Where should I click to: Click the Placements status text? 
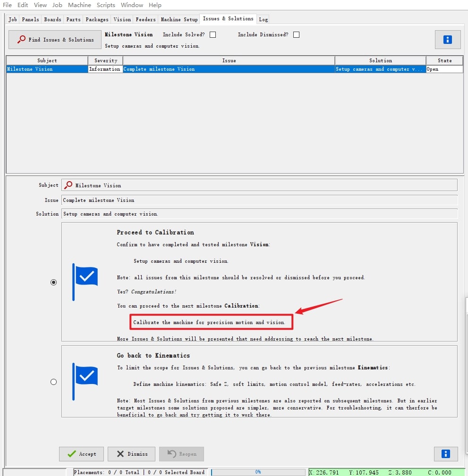[x=139, y=472]
